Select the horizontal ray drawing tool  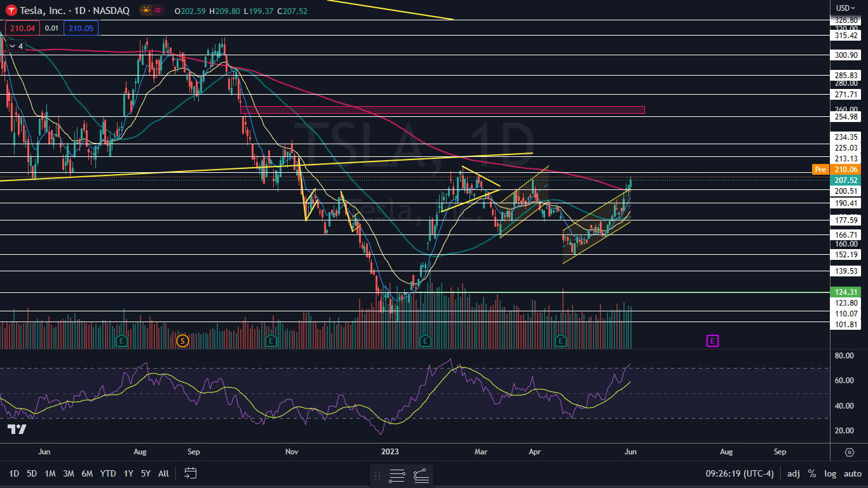coord(421,475)
